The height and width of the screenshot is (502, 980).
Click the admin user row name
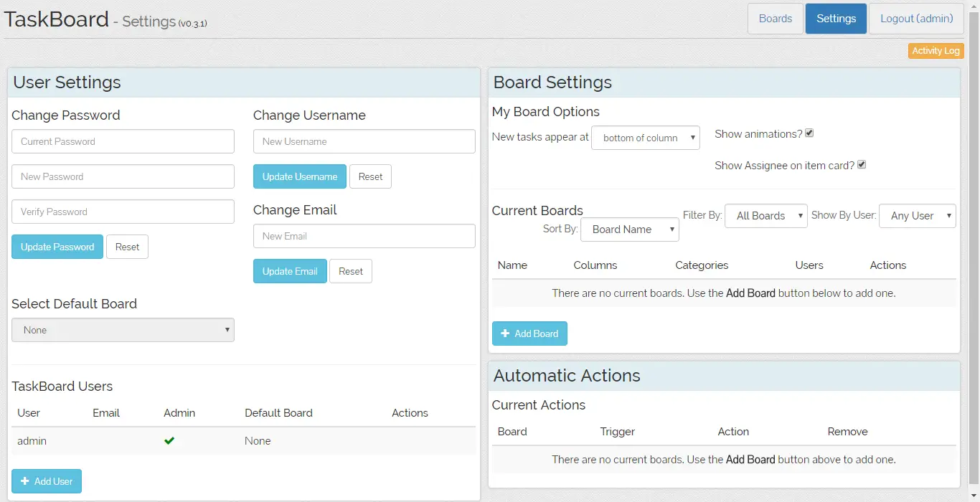coord(32,441)
